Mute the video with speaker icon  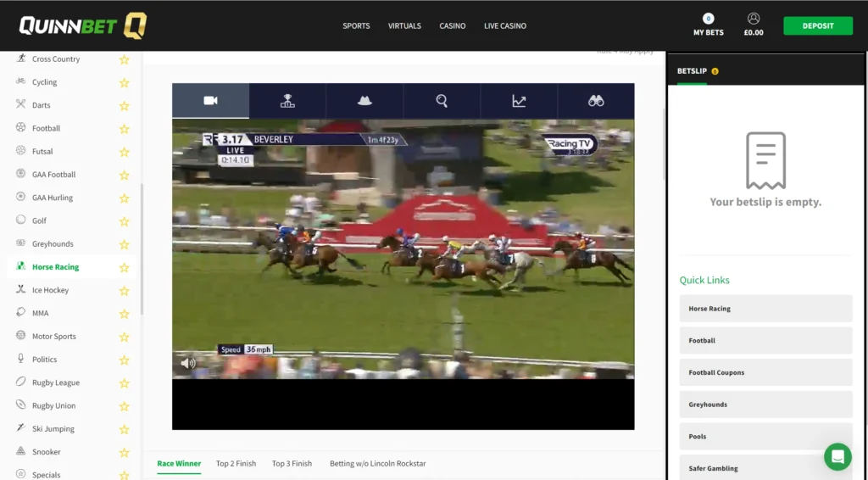[187, 363]
